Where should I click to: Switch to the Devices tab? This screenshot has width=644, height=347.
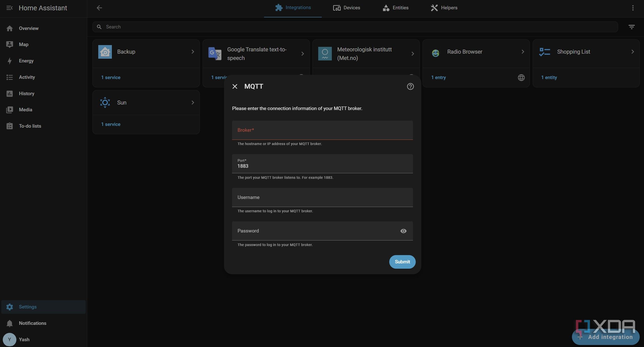coord(346,8)
